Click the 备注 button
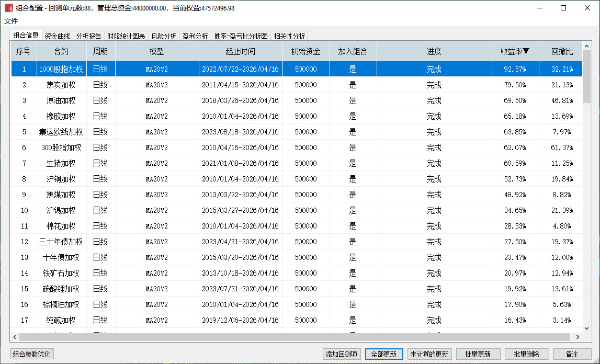Screen dimensions: 600x364 572,354
